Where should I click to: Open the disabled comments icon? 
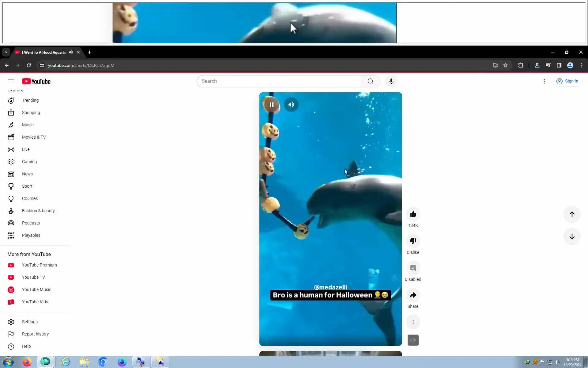tap(413, 268)
